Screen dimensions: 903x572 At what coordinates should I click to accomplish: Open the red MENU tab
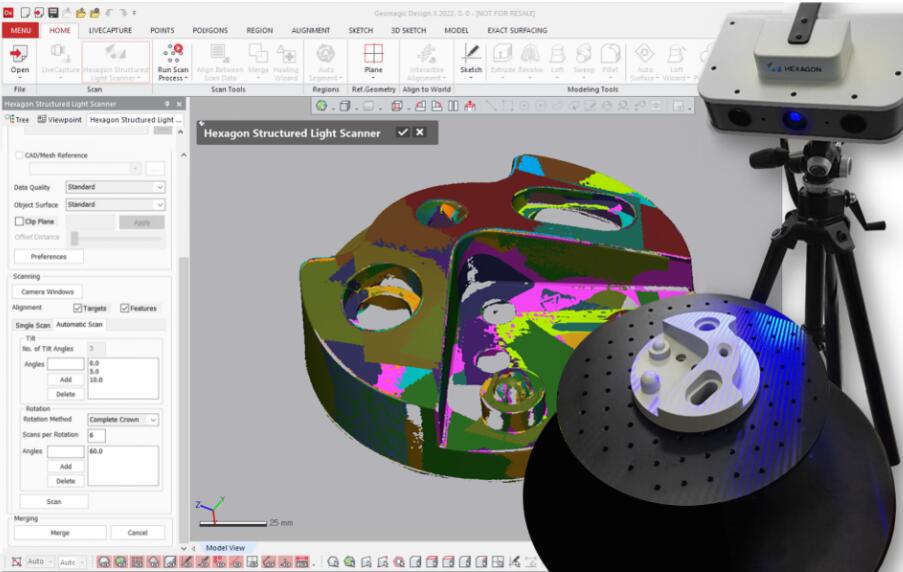coord(21,30)
